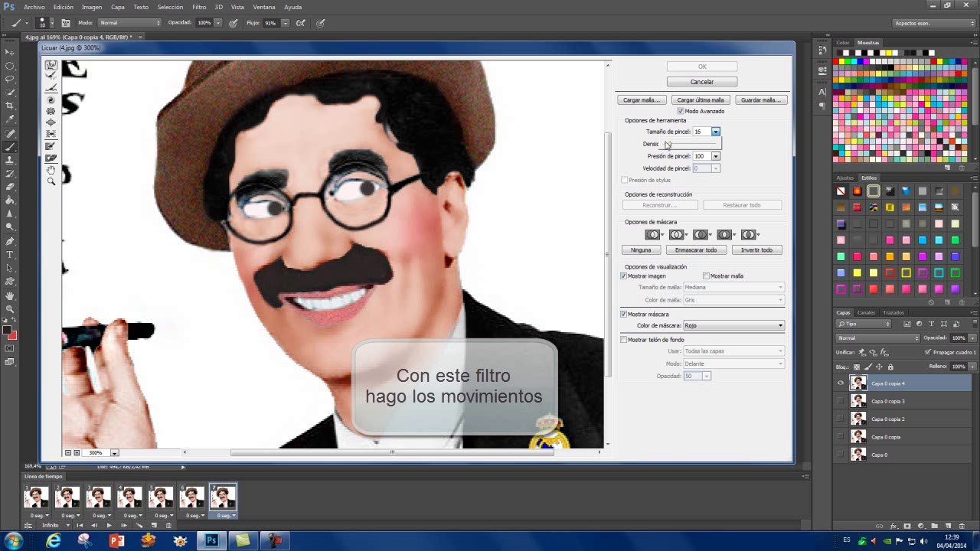Screen dimensions: 980x551
Task: Select the Eyedropper tool
Action: [x=10, y=119]
